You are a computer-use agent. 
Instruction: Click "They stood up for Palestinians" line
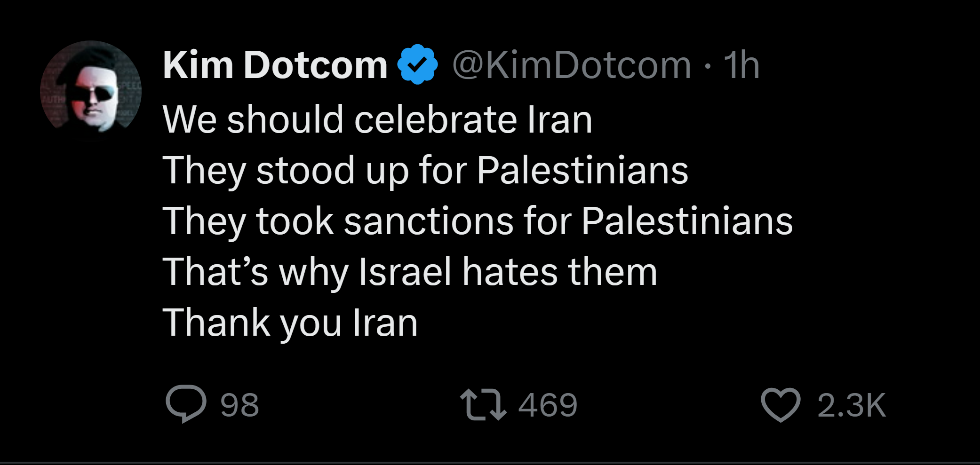click(425, 170)
